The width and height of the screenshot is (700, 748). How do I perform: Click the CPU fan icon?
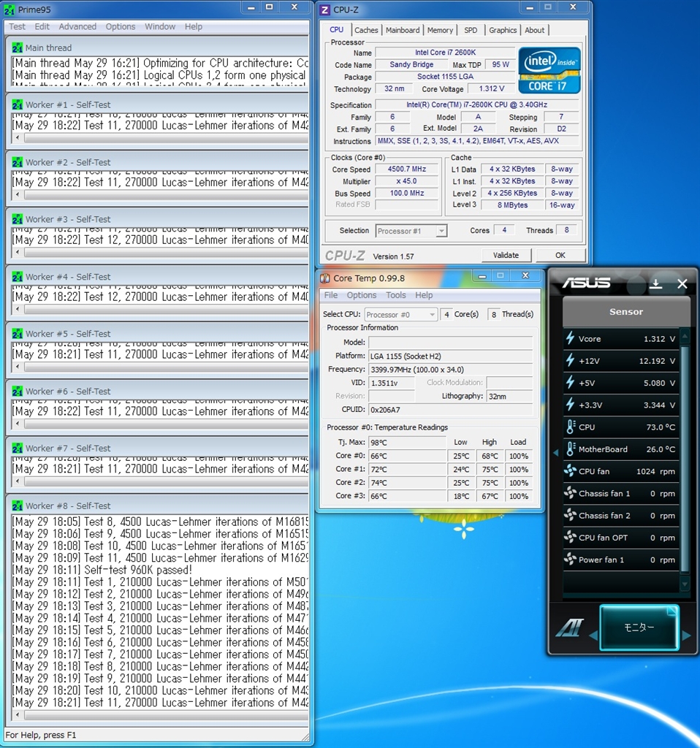click(570, 471)
